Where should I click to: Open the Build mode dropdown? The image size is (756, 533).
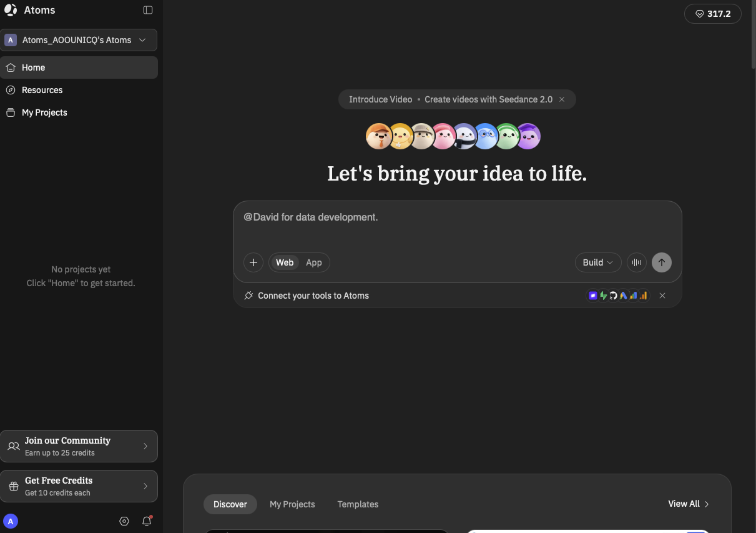pos(598,262)
